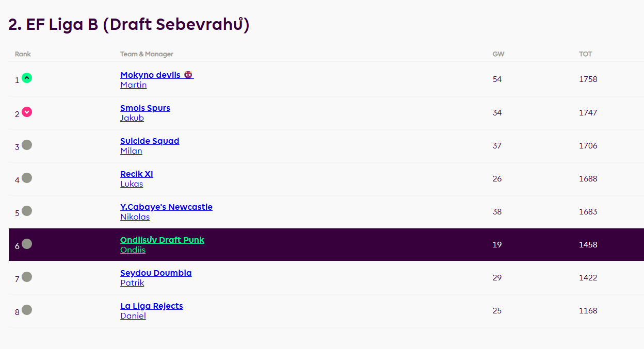Click the grey status dot beside rank 5
Screen dimensions: 644x349
27,211
